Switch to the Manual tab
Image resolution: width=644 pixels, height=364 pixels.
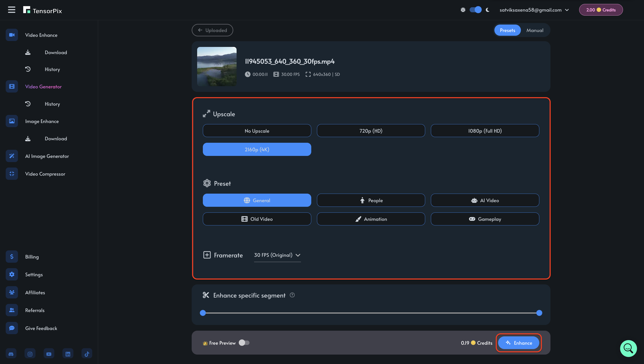click(534, 30)
